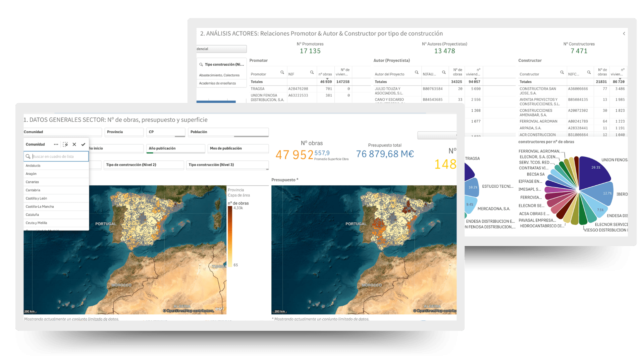Viewport: 644px width, 362px height.
Task: Open the partially hidden 'ño inicio' filter
Action: coord(116,148)
